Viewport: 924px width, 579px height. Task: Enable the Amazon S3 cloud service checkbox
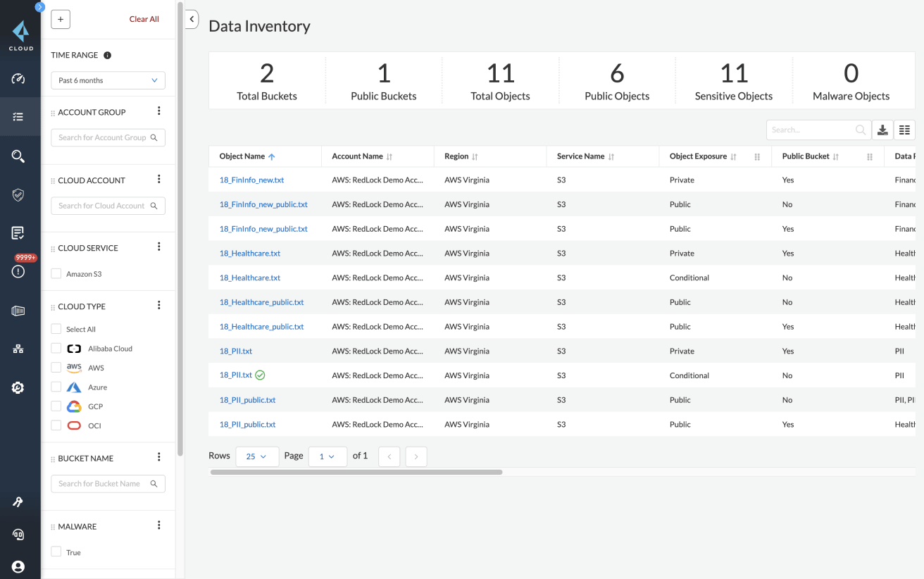[56, 272]
